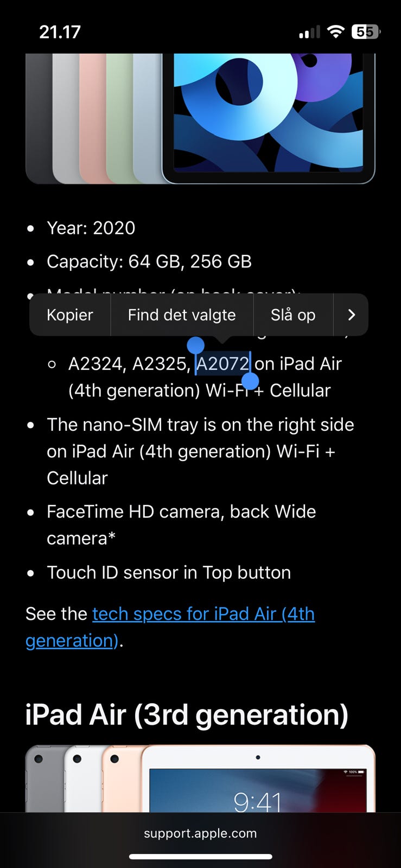Tap the 21.17 clock in status bar
The width and height of the screenshot is (401, 868).
click(60, 32)
